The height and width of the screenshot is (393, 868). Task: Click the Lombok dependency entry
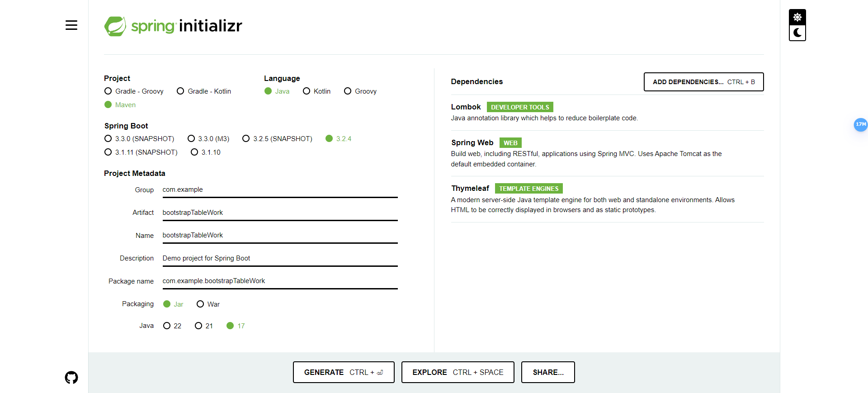607,113
